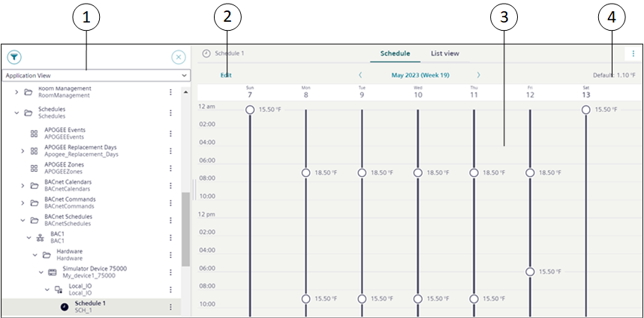Image resolution: width=644 pixels, height=318 pixels.
Task: Click the kebab menu for BACnet Schedules
Action: 170,220
